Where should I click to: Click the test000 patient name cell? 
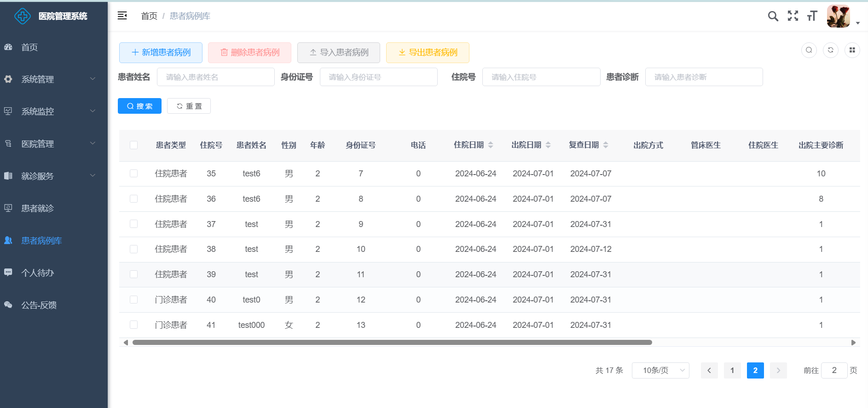point(251,325)
